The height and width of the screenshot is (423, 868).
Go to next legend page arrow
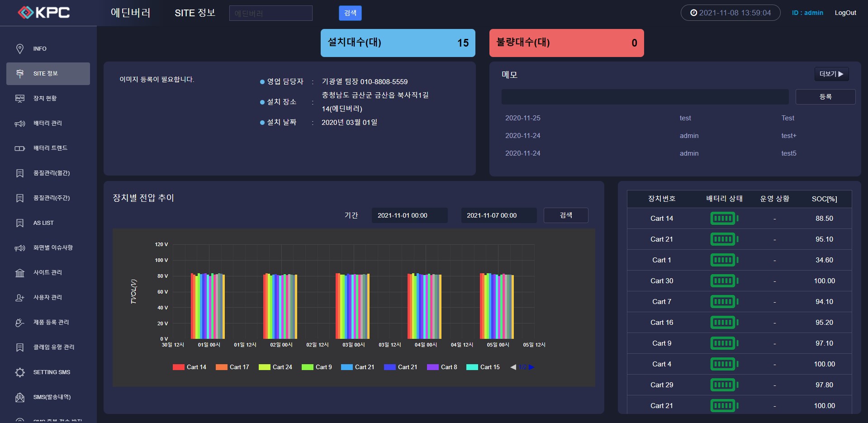531,367
